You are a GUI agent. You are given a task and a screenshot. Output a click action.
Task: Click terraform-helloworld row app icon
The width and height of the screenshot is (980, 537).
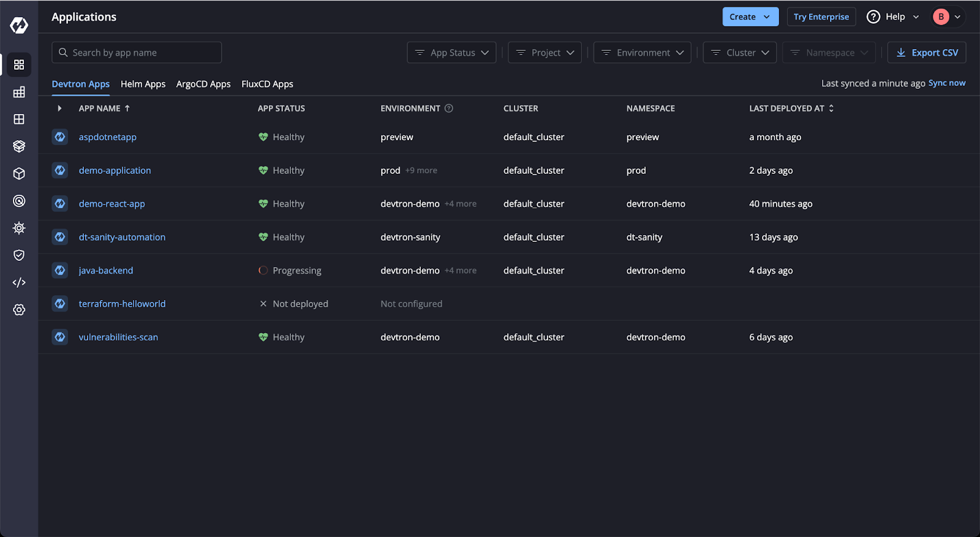tap(60, 304)
